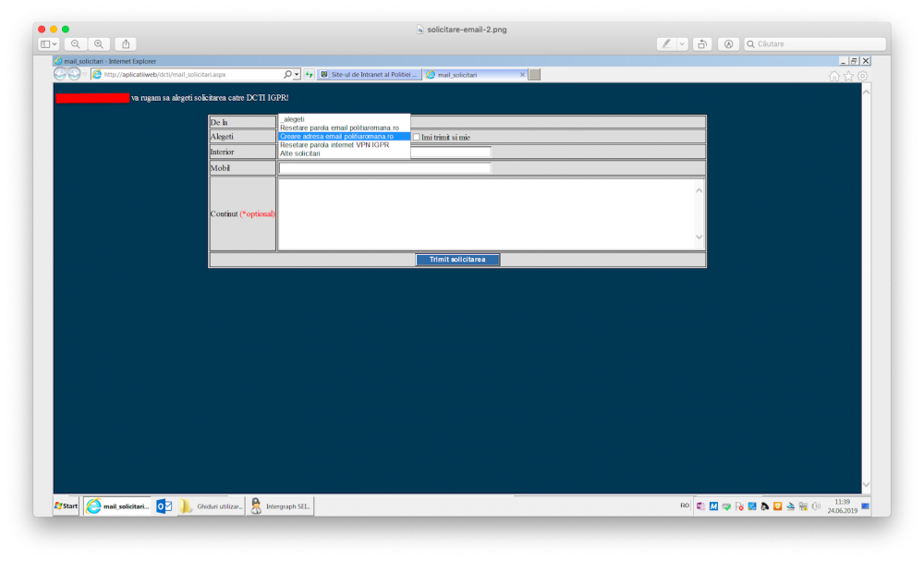
Task: Click the Internet Explorer settings gear icon
Action: click(x=863, y=76)
